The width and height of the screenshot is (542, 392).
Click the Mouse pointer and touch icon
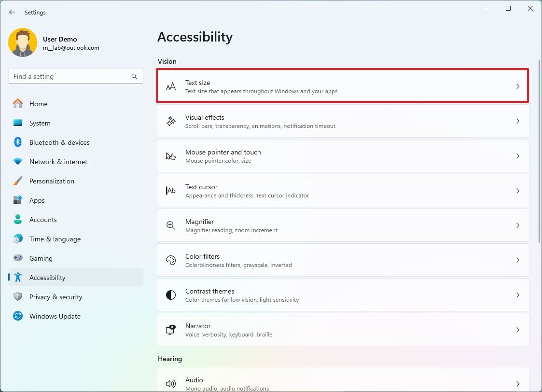pos(171,156)
